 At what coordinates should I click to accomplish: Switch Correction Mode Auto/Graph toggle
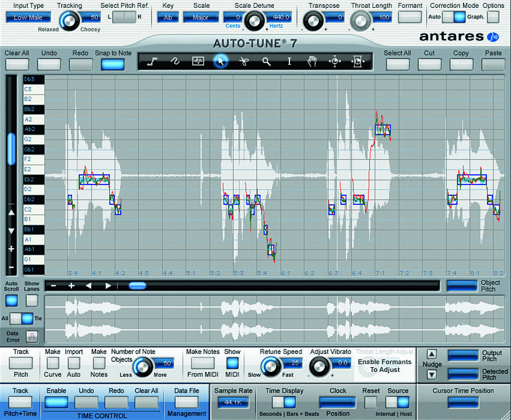point(454,17)
